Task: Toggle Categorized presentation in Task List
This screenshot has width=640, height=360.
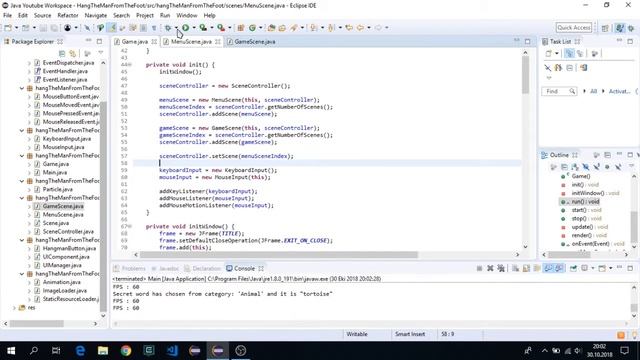Action: pyautogui.click(x=569, y=53)
